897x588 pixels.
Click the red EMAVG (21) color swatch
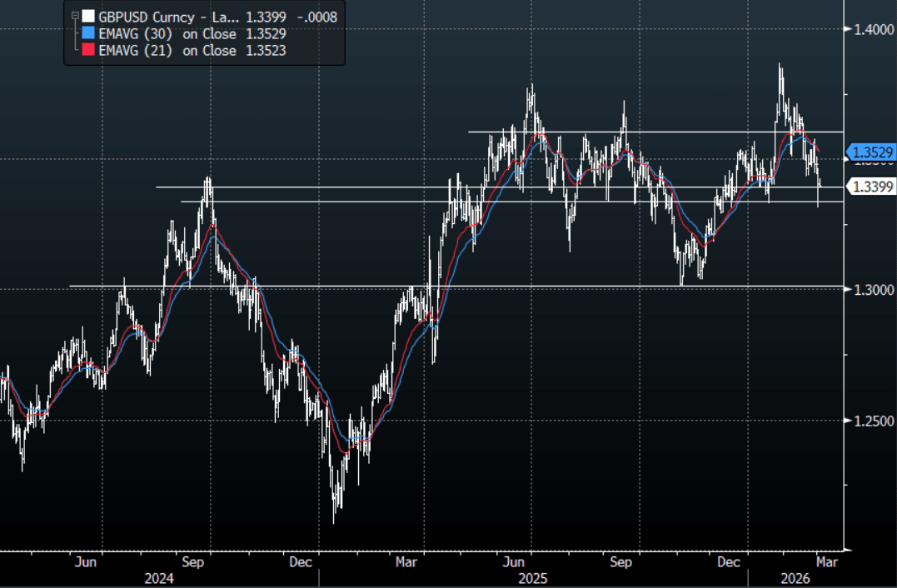coord(88,50)
